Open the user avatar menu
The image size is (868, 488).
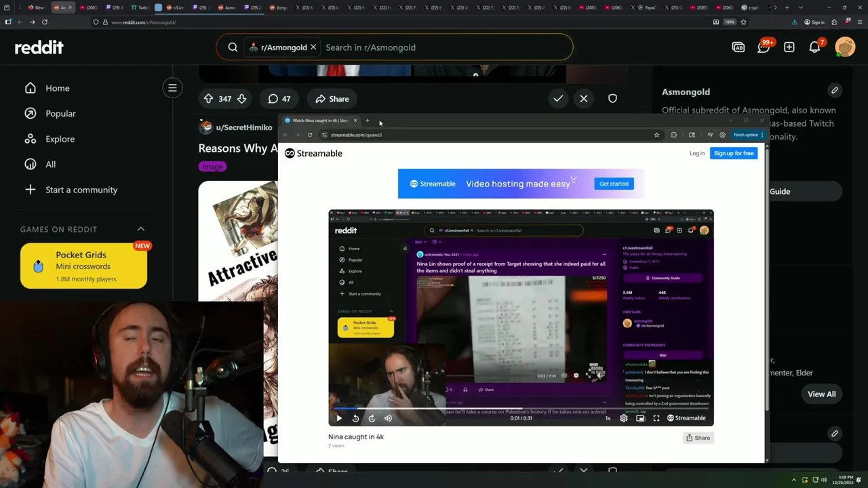(845, 47)
